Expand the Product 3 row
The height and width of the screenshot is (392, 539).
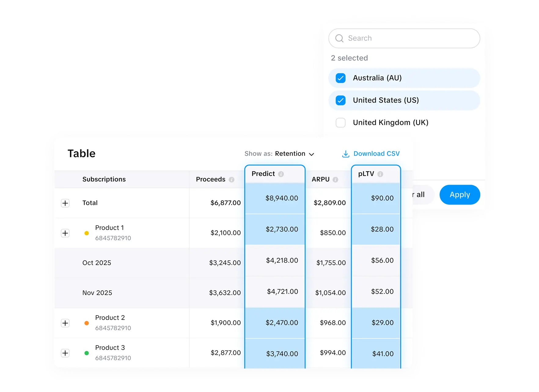pyautogui.click(x=65, y=353)
